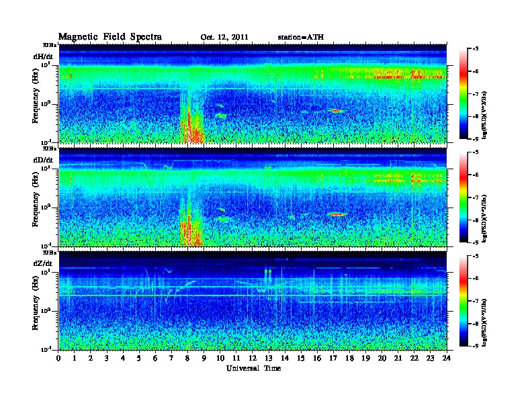The image size is (532, 411).
Task: Click the -9 tick on dH/dt color bar
Action: point(476,139)
